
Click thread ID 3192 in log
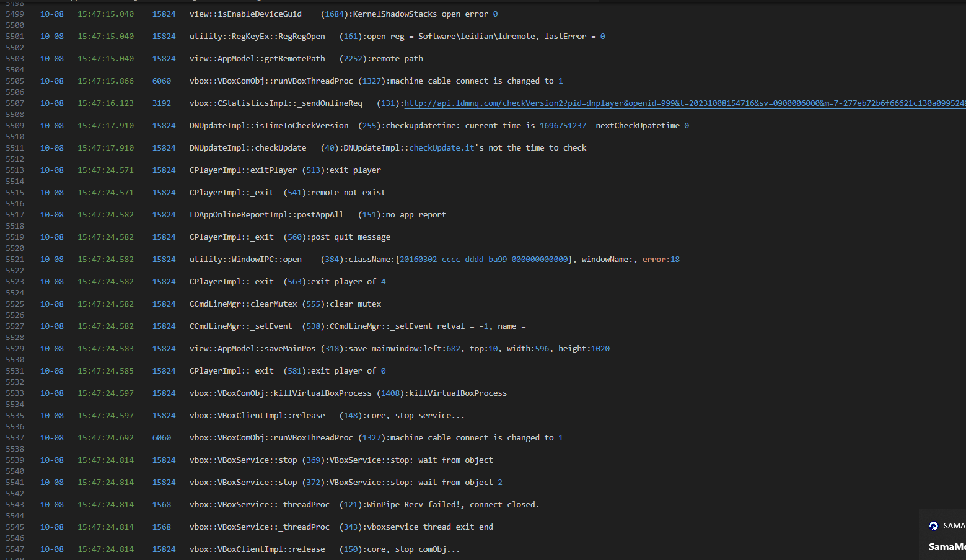[x=161, y=103]
